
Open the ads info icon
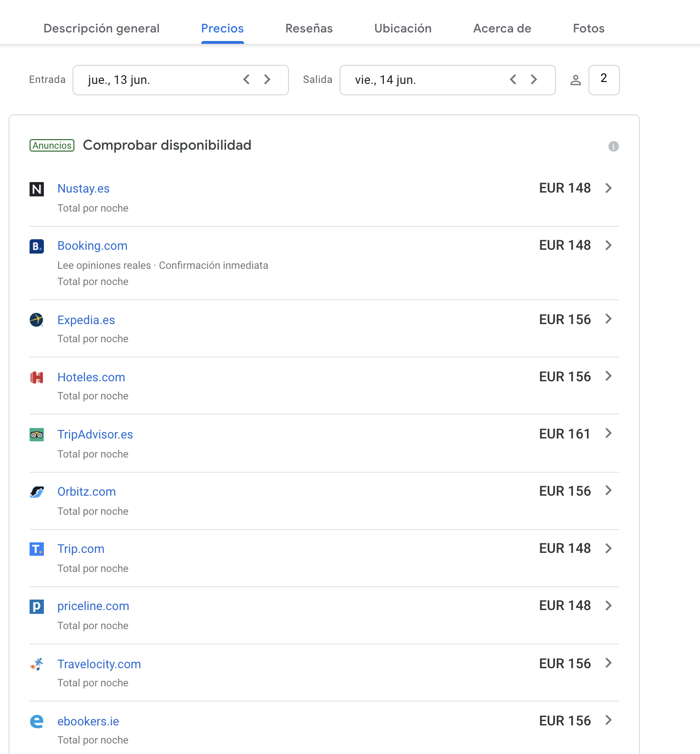click(613, 146)
